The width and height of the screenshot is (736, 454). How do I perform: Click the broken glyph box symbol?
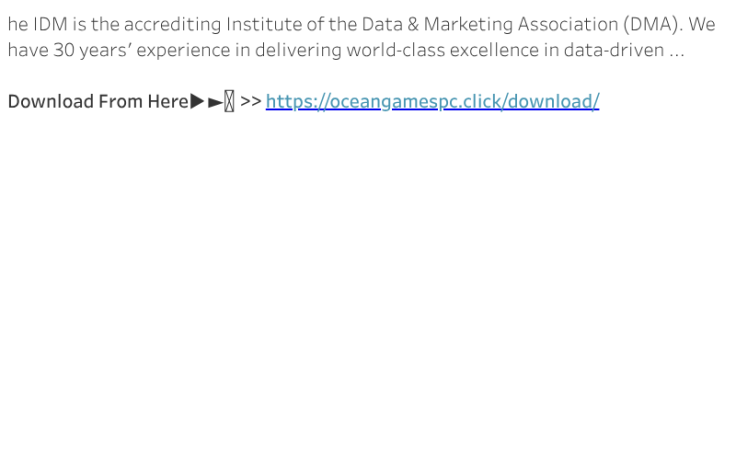229,101
